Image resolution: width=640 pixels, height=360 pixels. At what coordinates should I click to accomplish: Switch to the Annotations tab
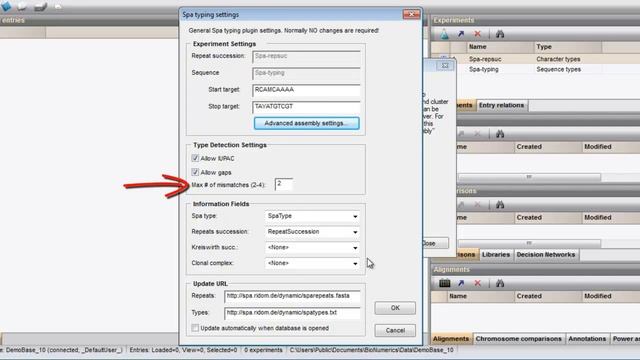(x=587, y=339)
